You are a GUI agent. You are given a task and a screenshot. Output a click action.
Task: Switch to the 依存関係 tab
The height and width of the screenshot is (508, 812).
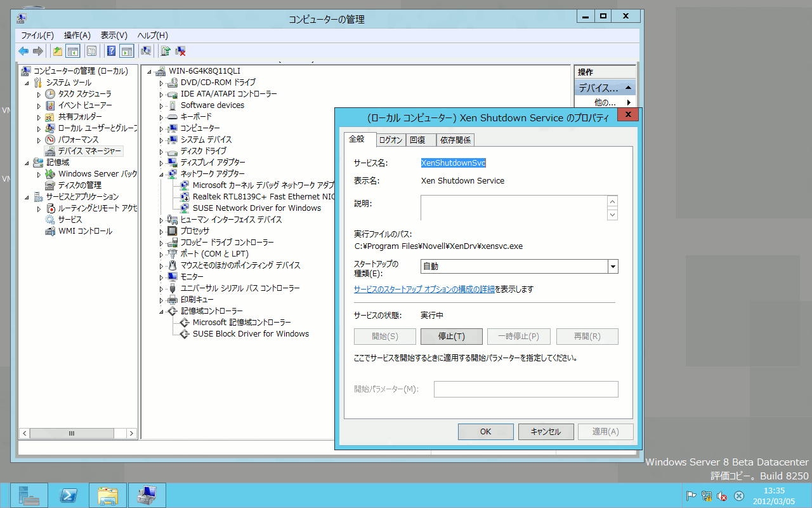coord(455,140)
